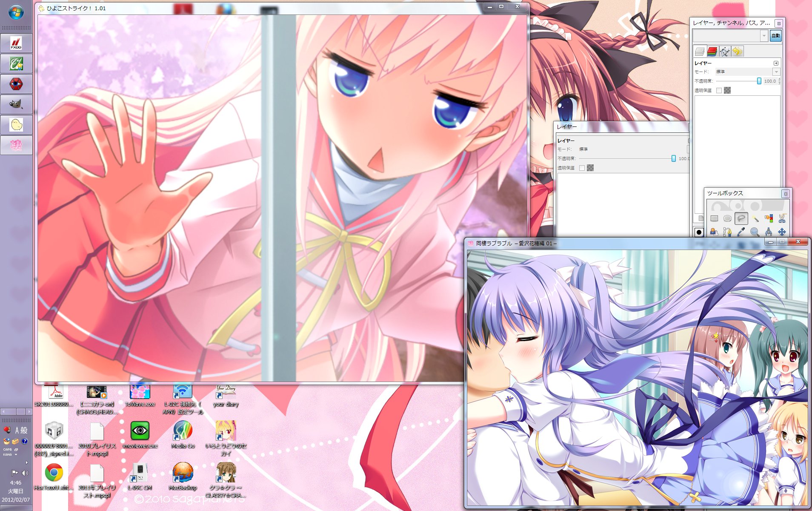Open 2010プレイリスト.mpcpl file
Viewport: 812px width, 511px height.
tap(97, 439)
